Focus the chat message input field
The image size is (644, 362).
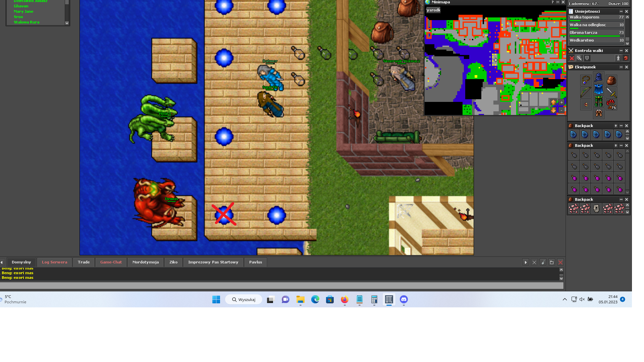pos(282,285)
